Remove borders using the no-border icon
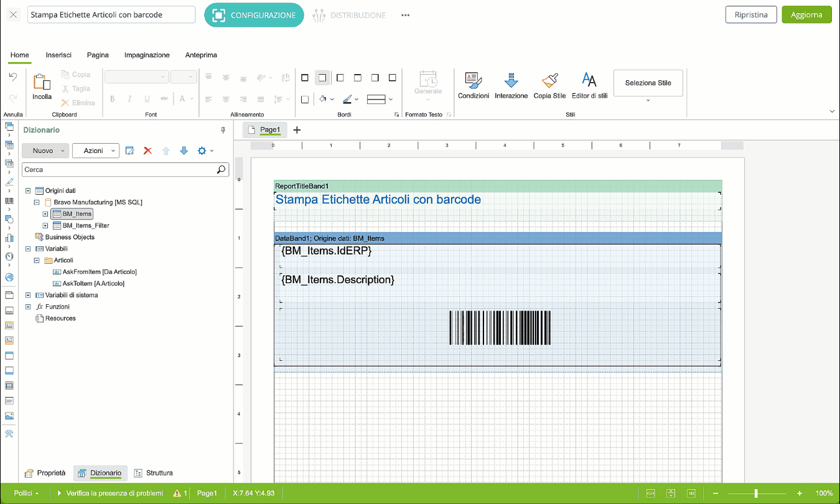This screenshot has height=504, width=840. tap(322, 78)
